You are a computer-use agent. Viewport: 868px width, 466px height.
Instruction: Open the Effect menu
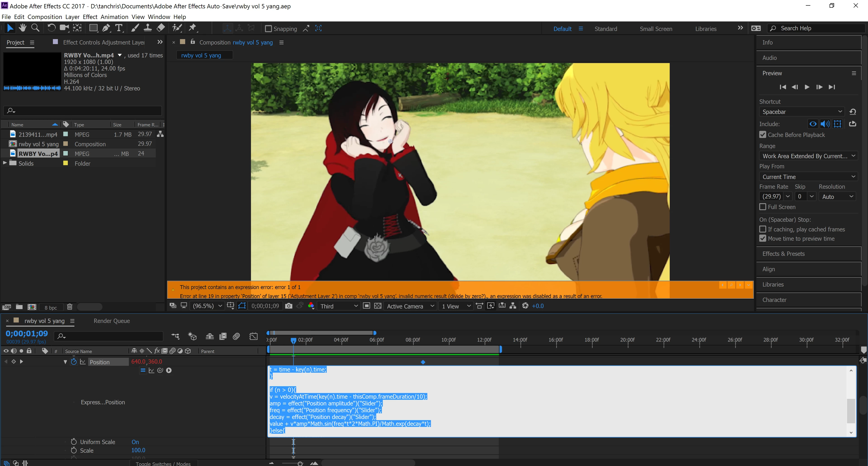tap(90, 17)
